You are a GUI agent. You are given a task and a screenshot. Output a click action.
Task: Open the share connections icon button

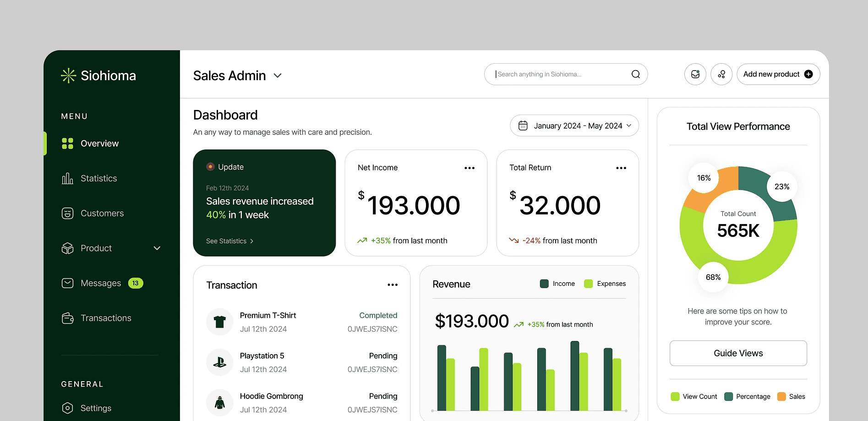[x=721, y=74]
